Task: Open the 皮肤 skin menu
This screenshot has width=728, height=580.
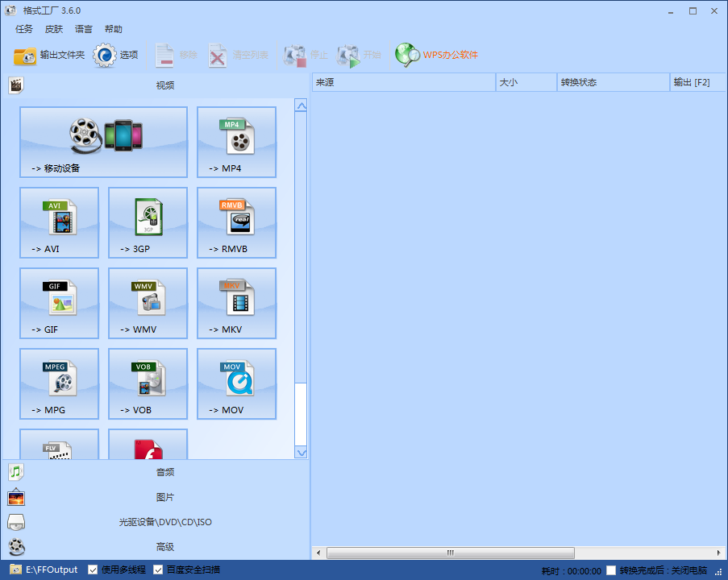Action: (x=53, y=29)
